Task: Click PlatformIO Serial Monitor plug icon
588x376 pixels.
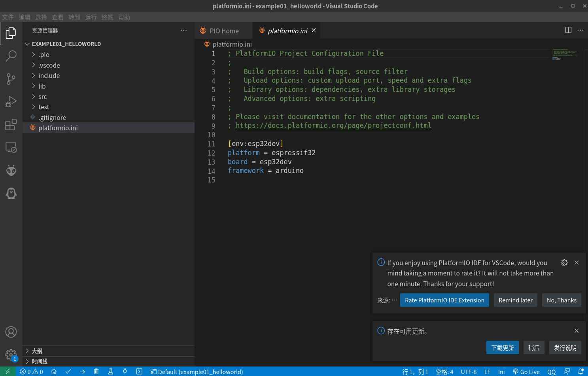Action: coord(125,372)
